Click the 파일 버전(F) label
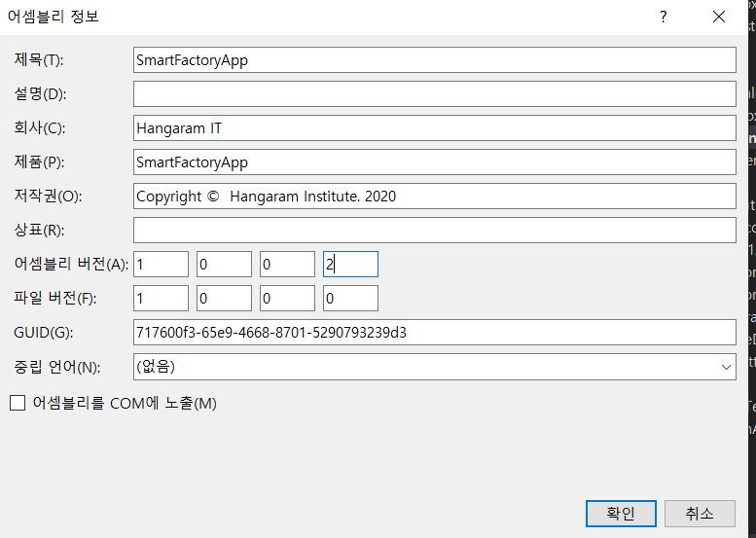This screenshot has height=538, width=756. coord(54,299)
